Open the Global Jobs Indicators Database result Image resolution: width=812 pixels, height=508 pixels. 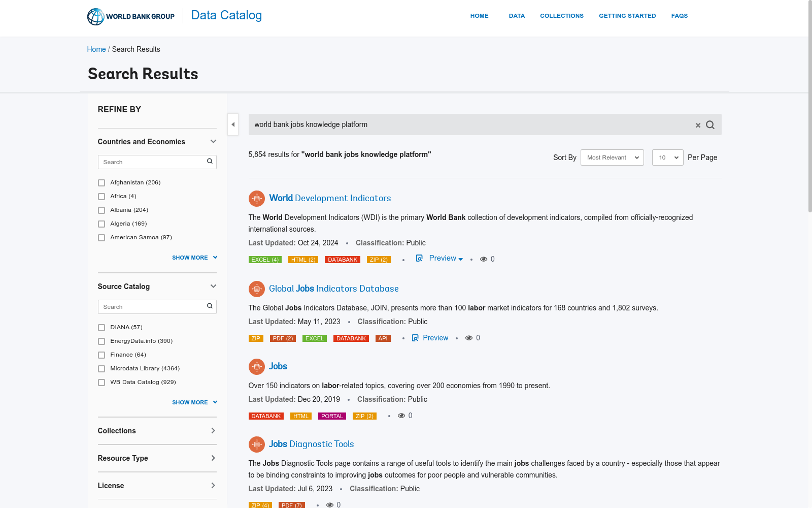click(x=334, y=289)
